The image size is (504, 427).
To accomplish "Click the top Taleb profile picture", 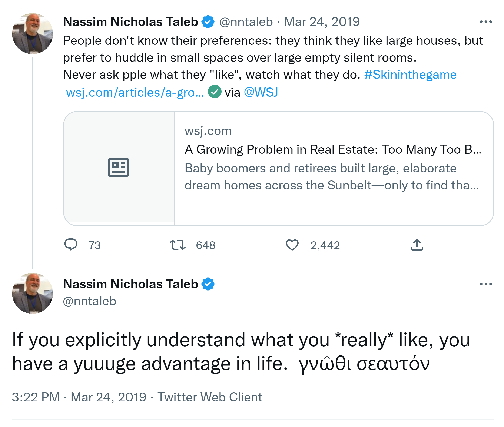I will pyautogui.click(x=32, y=33).
